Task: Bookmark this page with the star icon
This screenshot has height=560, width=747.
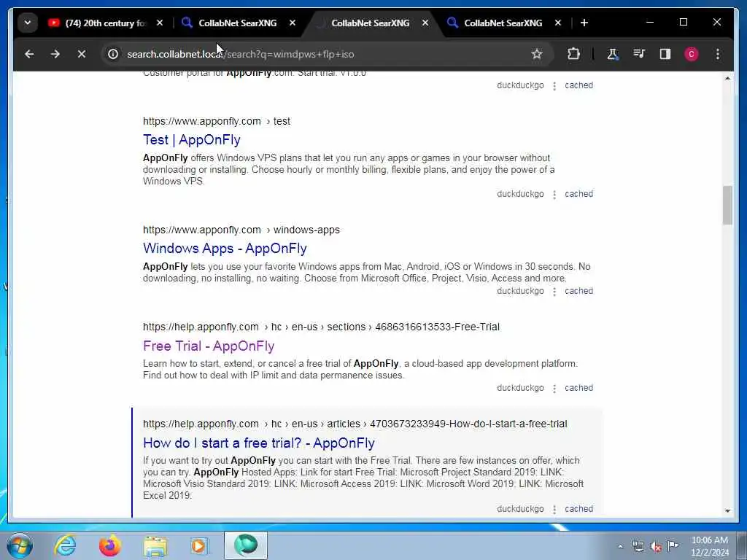Action: pyautogui.click(x=537, y=54)
